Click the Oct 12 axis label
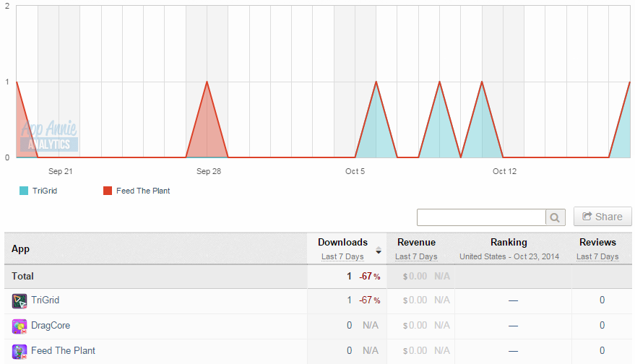 click(x=504, y=171)
